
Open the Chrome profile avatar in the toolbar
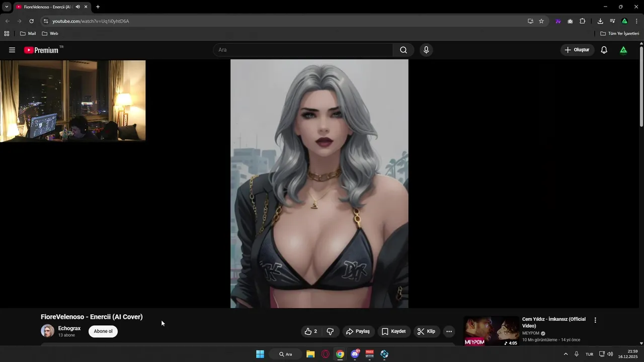click(x=624, y=21)
